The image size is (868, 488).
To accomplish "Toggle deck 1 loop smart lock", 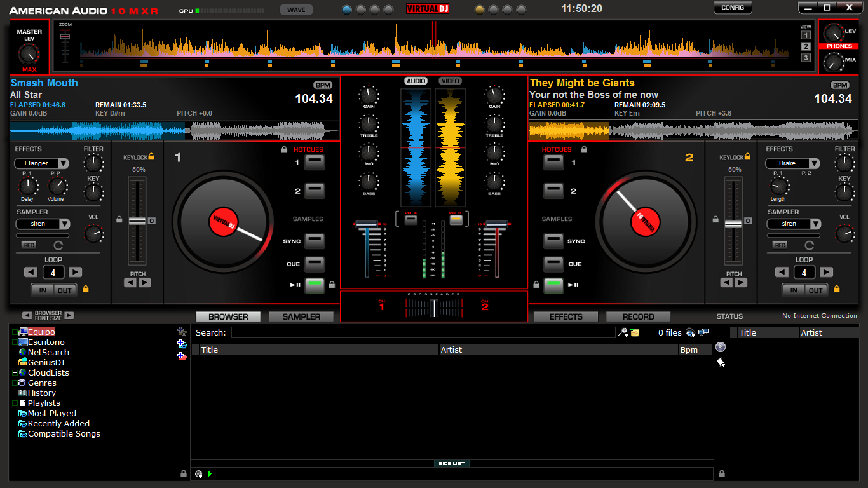I will click(86, 289).
